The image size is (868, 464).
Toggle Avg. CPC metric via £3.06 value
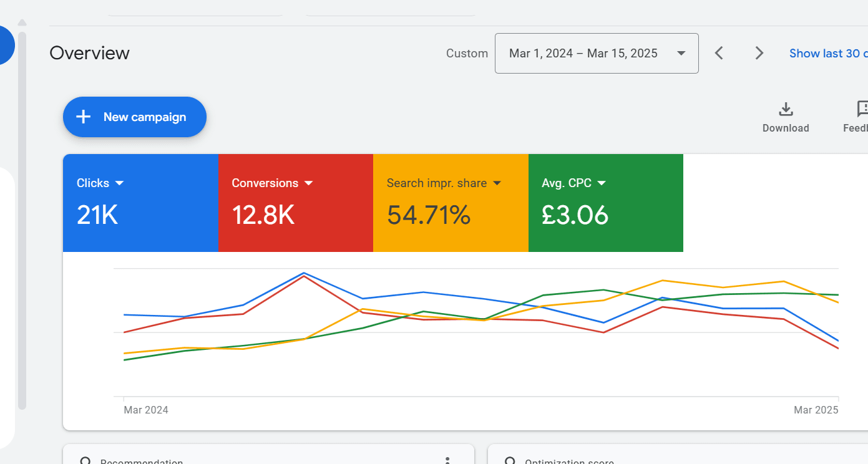(575, 215)
